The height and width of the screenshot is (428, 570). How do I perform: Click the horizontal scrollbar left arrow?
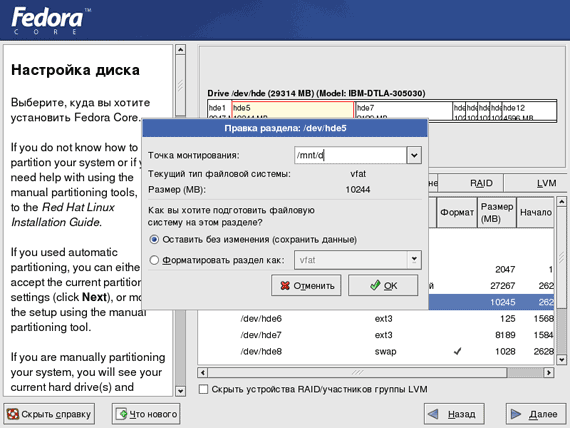pyautogui.click(x=203, y=372)
